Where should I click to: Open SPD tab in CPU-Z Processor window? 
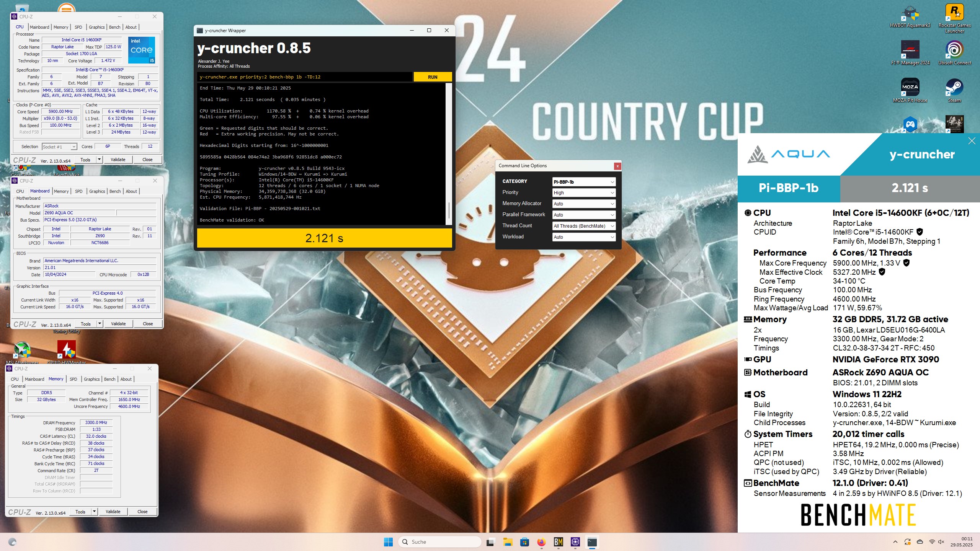78,27
